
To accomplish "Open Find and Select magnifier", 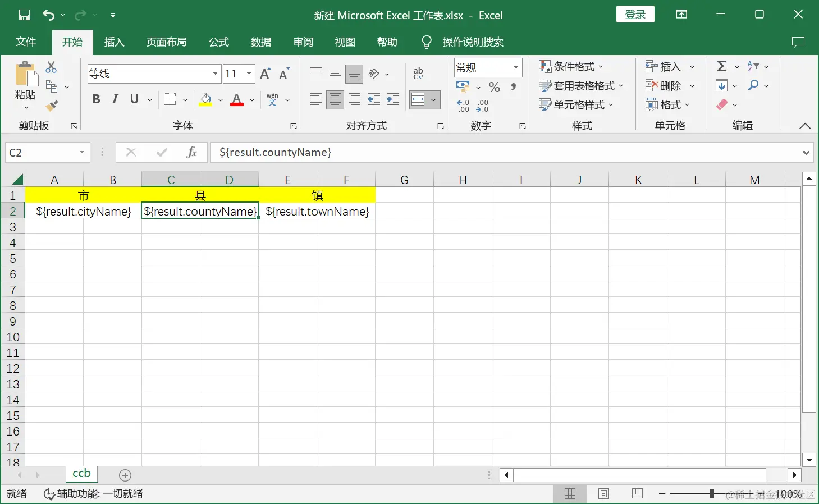I will (753, 85).
